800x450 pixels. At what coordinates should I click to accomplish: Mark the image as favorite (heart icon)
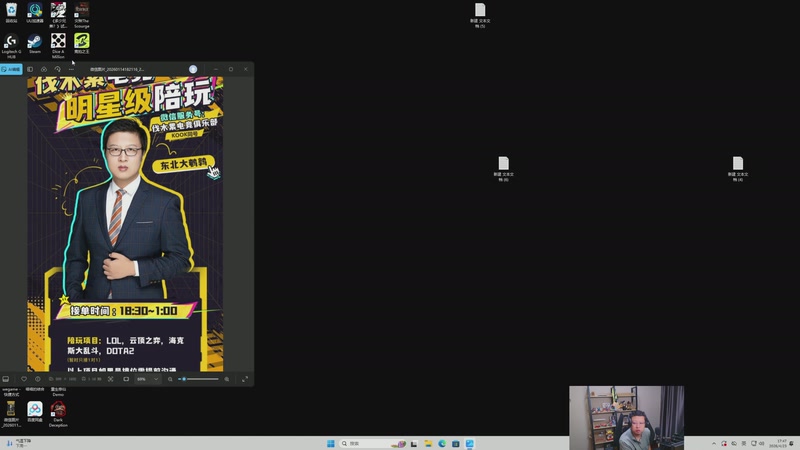click(23, 379)
